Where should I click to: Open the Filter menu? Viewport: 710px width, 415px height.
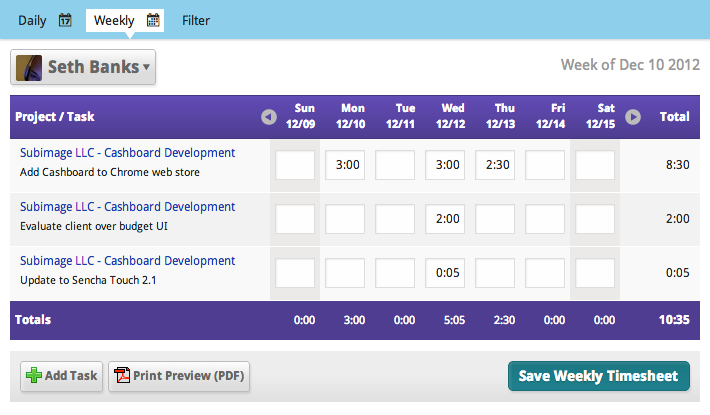tap(196, 20)
